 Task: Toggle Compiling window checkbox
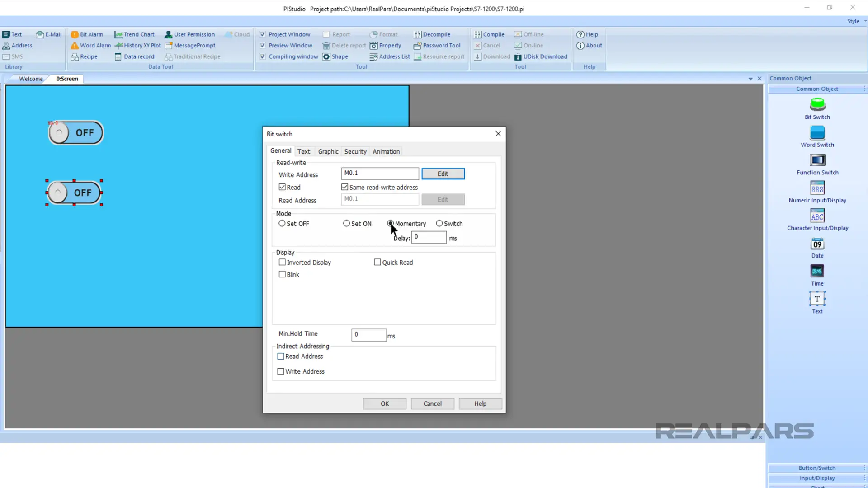click(263, 56)
